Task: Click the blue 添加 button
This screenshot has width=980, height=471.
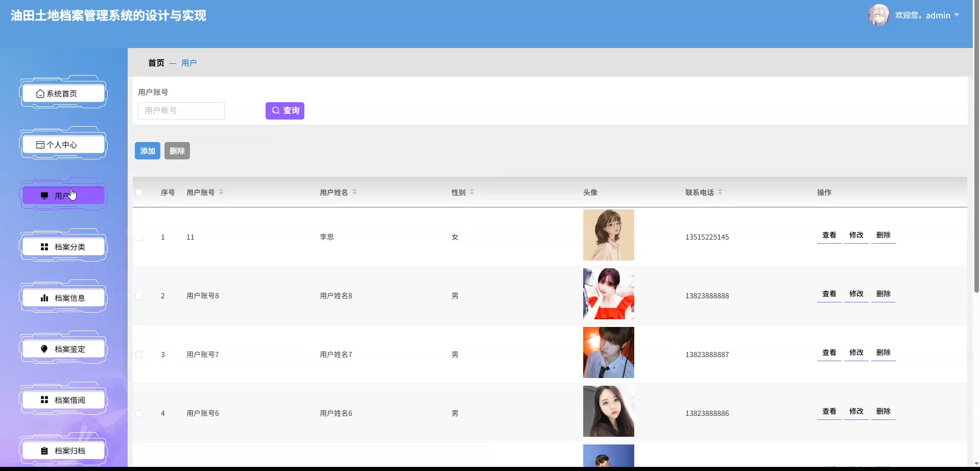Action: tap(148, 151)
